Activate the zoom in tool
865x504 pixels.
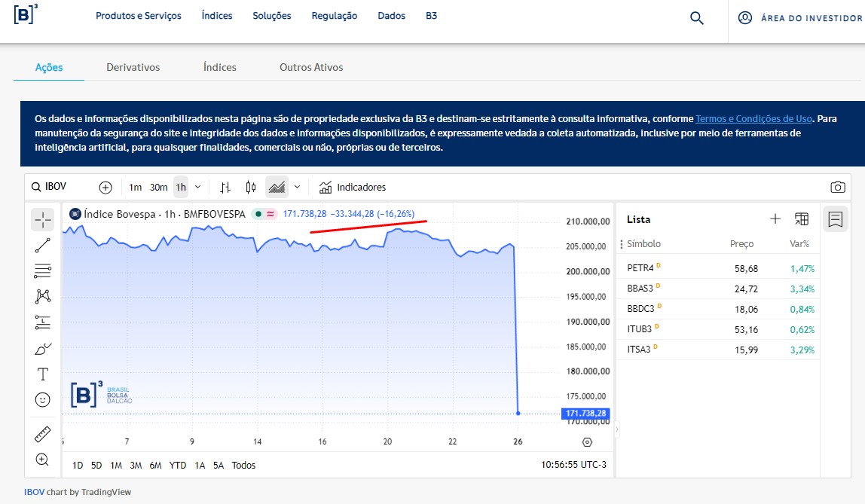(42, 460)
